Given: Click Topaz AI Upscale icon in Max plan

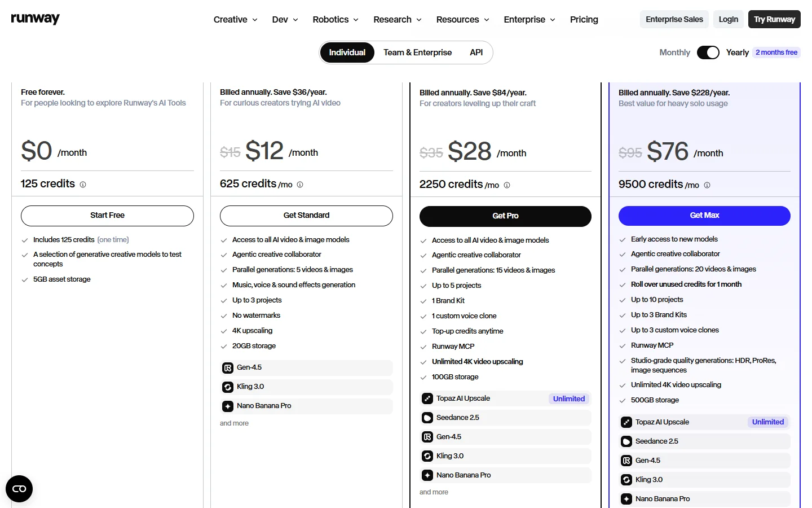Looking at the screenshot, I should [x=626, y=423].
